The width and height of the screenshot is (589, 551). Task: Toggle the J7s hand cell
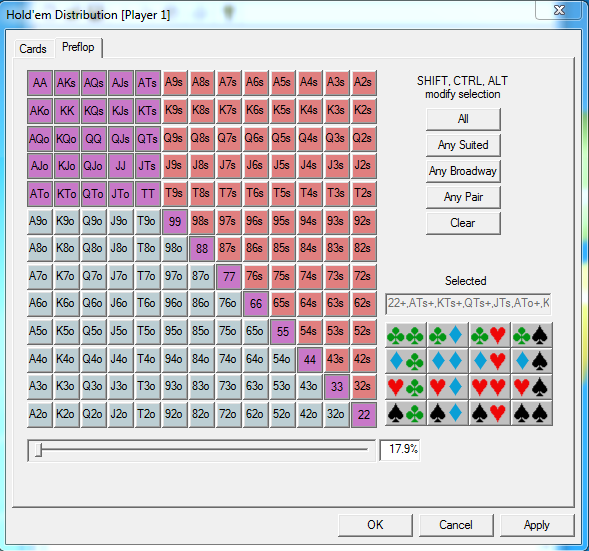click(229, 166)
